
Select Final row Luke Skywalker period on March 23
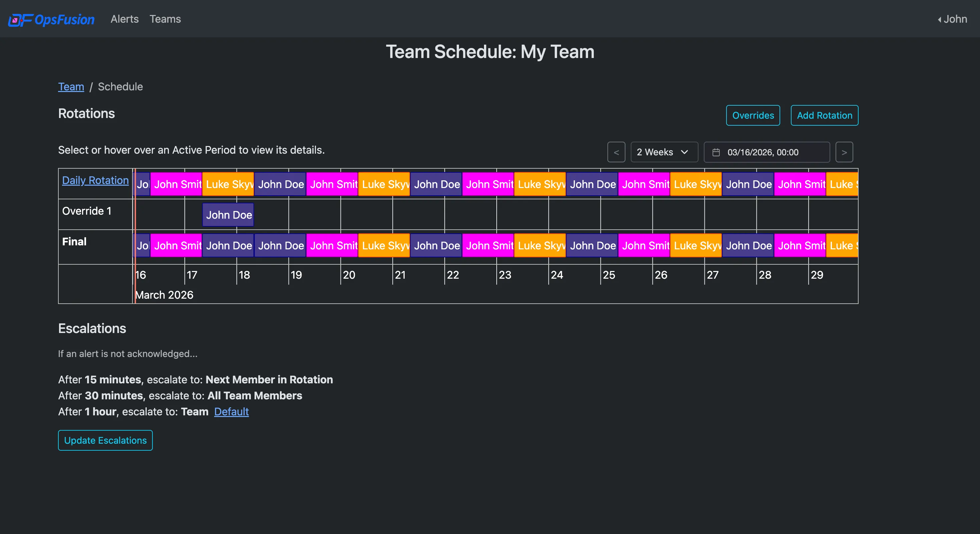[540, 246]
